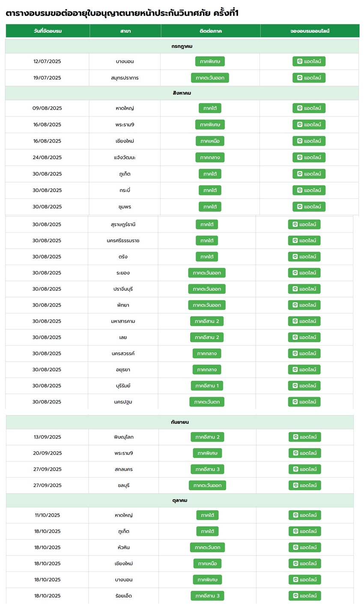The width and height of the screenshot is (364, 614).
Task: Add LINE for มหาสารคาม training session
Action: [304, 321]
